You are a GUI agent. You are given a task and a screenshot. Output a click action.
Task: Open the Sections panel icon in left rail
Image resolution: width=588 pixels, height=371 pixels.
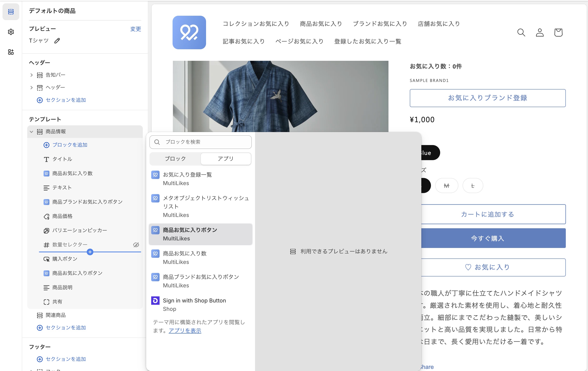coord(11,12)
